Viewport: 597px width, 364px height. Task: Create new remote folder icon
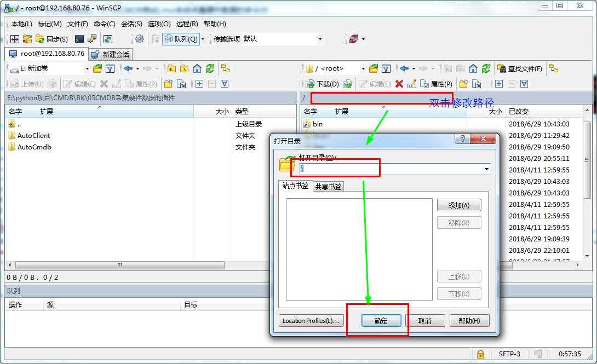coord(463,84)
